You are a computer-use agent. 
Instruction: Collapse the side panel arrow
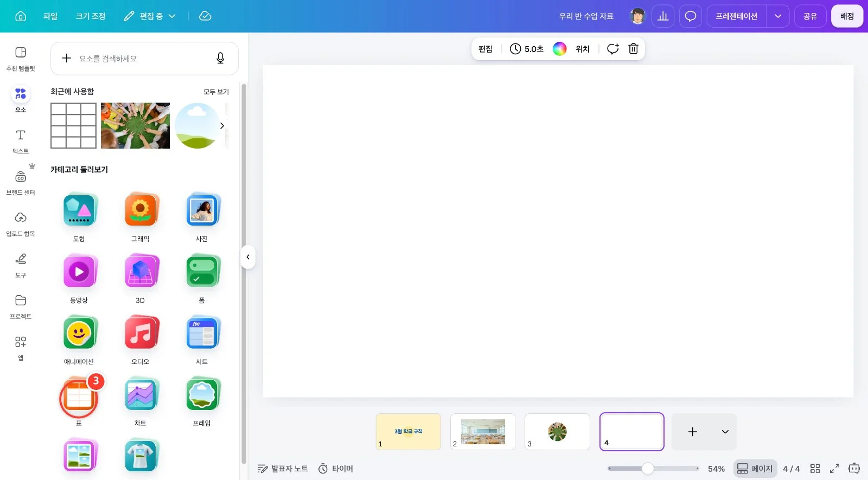[248, 257]
